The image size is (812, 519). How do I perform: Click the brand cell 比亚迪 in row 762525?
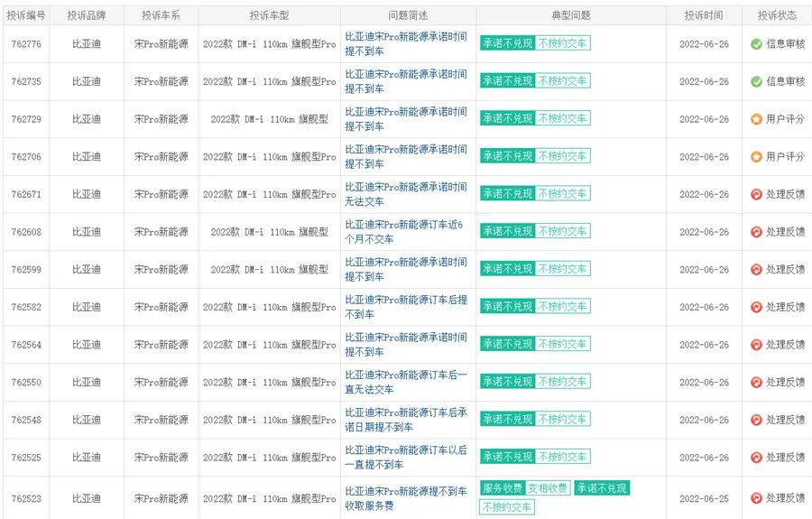pos(87,458)
